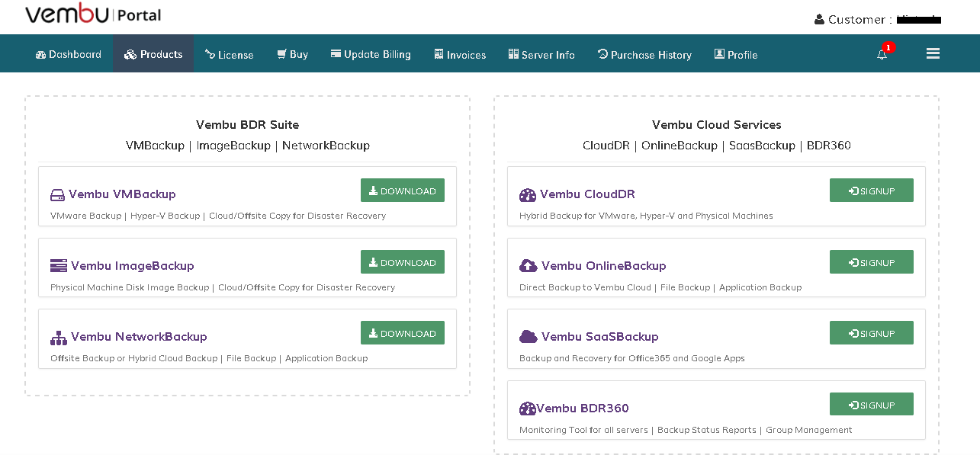Click the Vembu NetworkBackup network icon
980x455 pixels.
[x=59, y=338]
